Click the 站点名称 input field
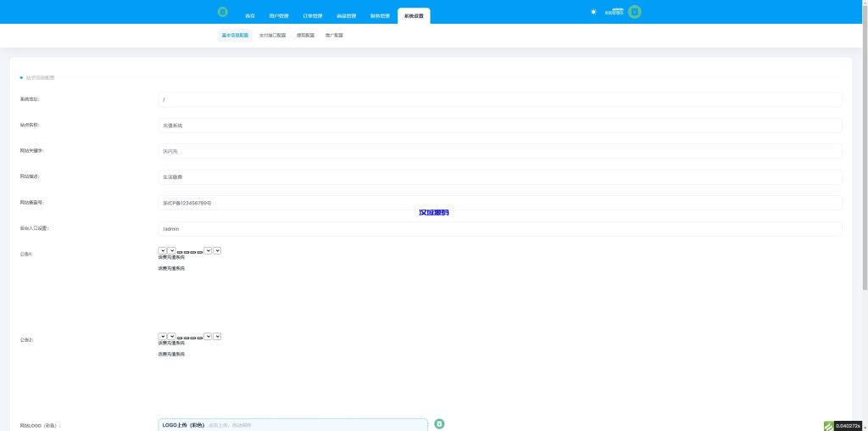This screenshot has height=431, width=868. 500,126
